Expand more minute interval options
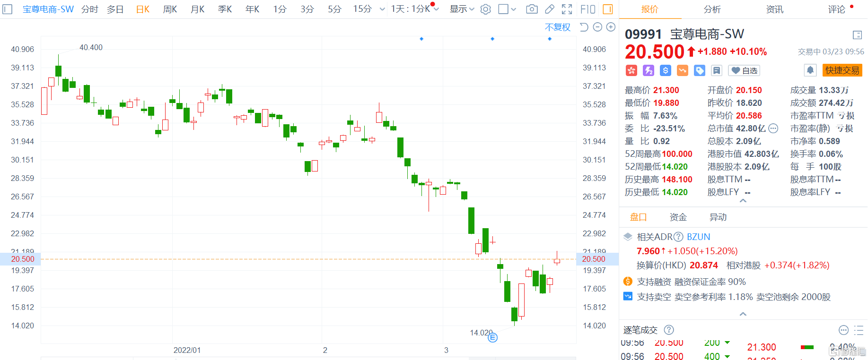This screenshot has height=360, width=868. (382, 9)
